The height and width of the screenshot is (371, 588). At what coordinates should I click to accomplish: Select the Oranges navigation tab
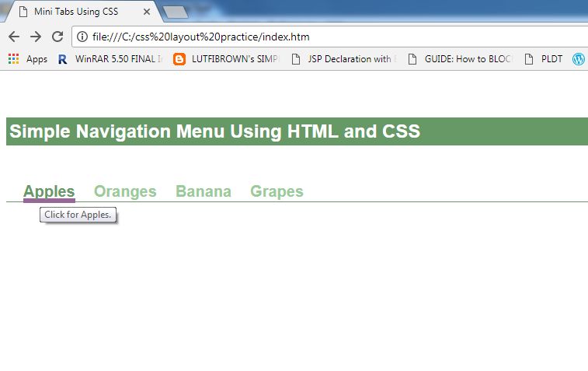pos(125,191)
